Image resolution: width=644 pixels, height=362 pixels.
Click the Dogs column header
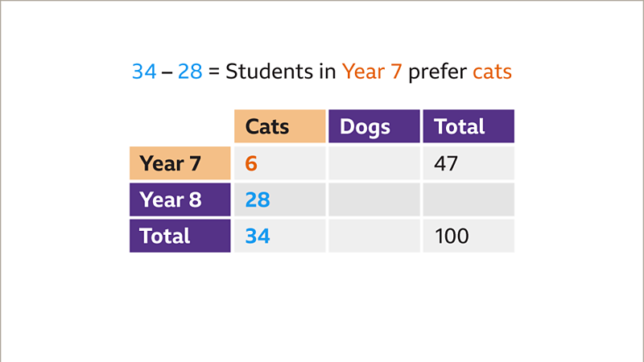click(374, 126)
